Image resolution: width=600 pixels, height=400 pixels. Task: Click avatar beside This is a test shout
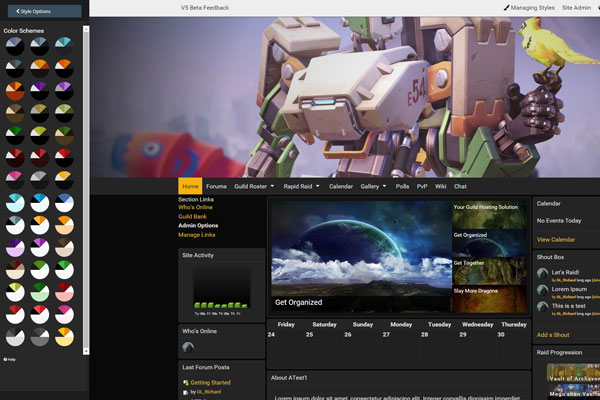click(542, 307)
